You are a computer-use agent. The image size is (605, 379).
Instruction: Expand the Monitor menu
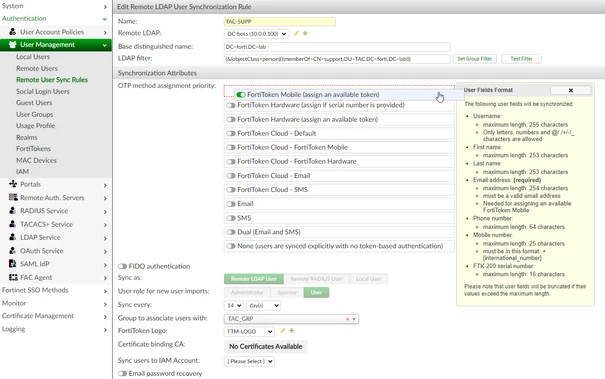pos(56,303)
